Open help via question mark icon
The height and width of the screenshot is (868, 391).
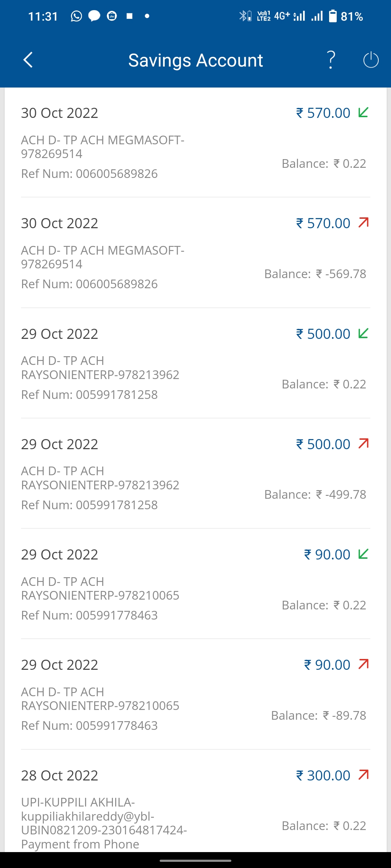tap(331, 60)
